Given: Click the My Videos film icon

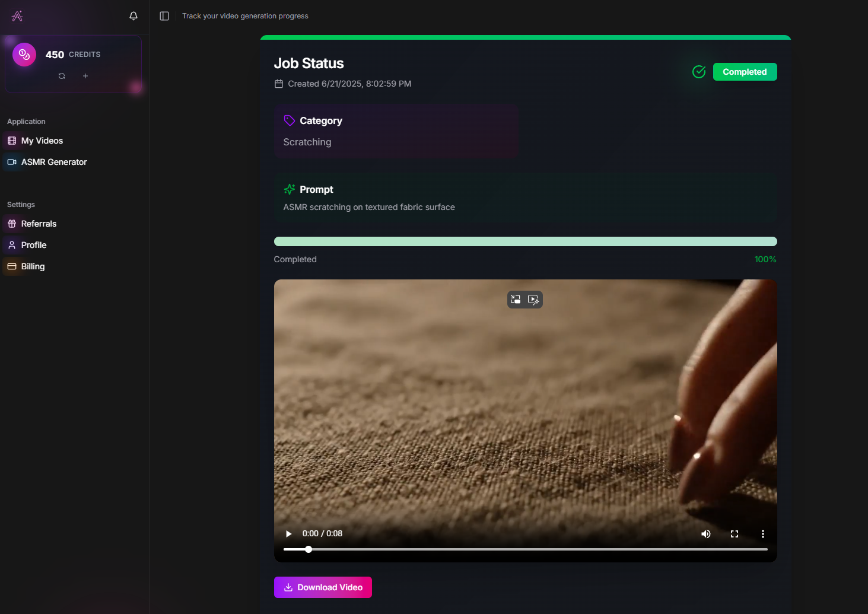Looking at the screenshot, I should pos(12,141).
